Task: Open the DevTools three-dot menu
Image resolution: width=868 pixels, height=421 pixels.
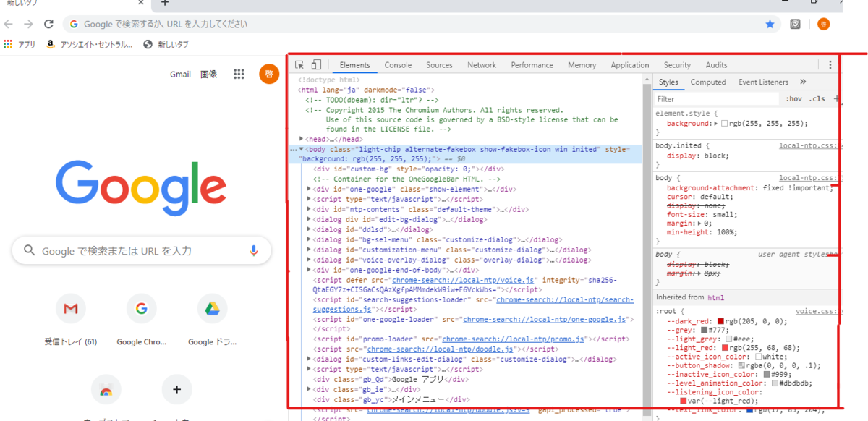Action: tap(830, 65)
